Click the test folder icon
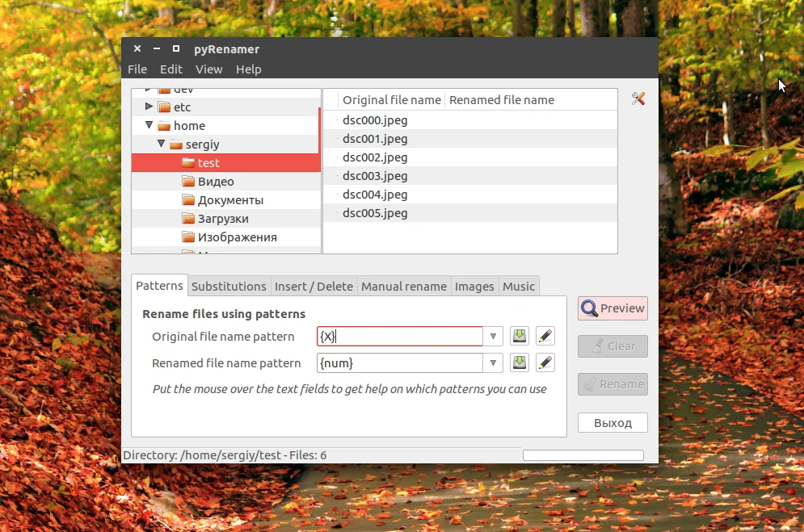804x532 pixels. coord(189,163)
